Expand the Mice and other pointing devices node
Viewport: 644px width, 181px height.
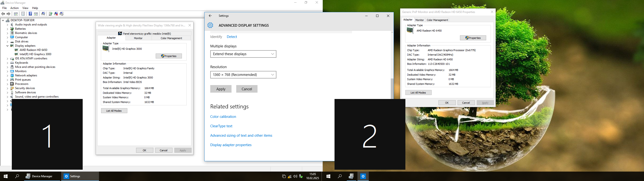pyautogui.click(x=8, y=67)
